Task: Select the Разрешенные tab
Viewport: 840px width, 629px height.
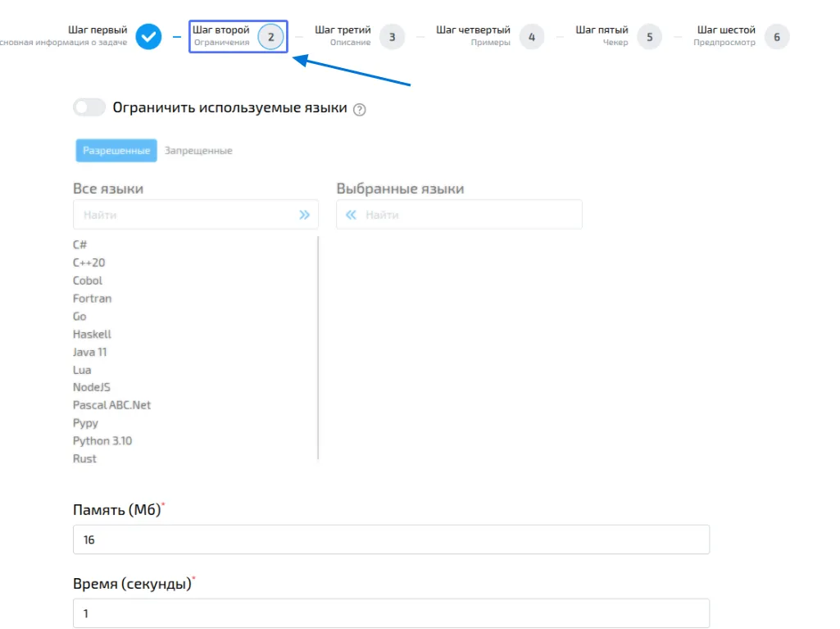Action: point(116,151)
